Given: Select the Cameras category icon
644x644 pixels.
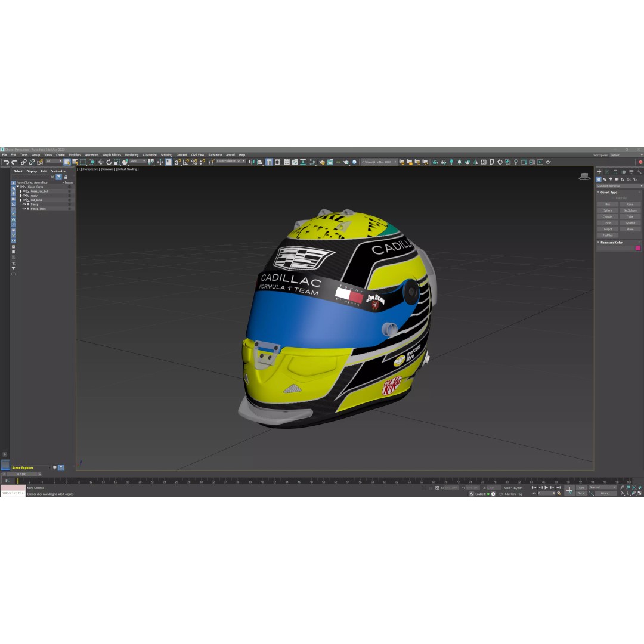Looking at the screenshot, I should [x=617, y=179].
